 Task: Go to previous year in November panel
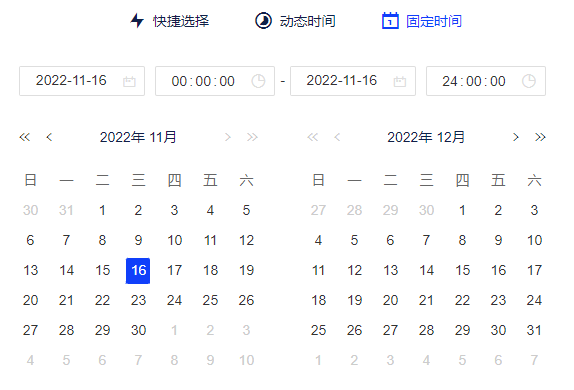[x=25, y=137]
